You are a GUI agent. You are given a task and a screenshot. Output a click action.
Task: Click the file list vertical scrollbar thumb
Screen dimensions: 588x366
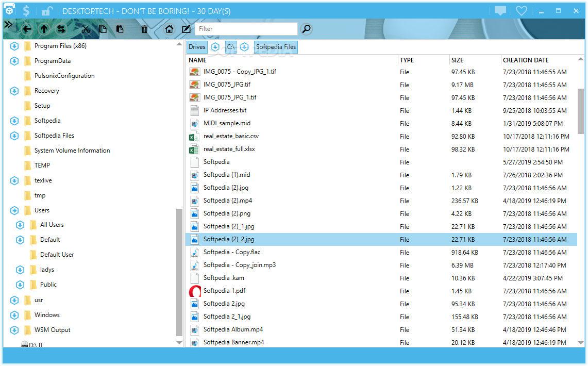(x=580, y=111)
